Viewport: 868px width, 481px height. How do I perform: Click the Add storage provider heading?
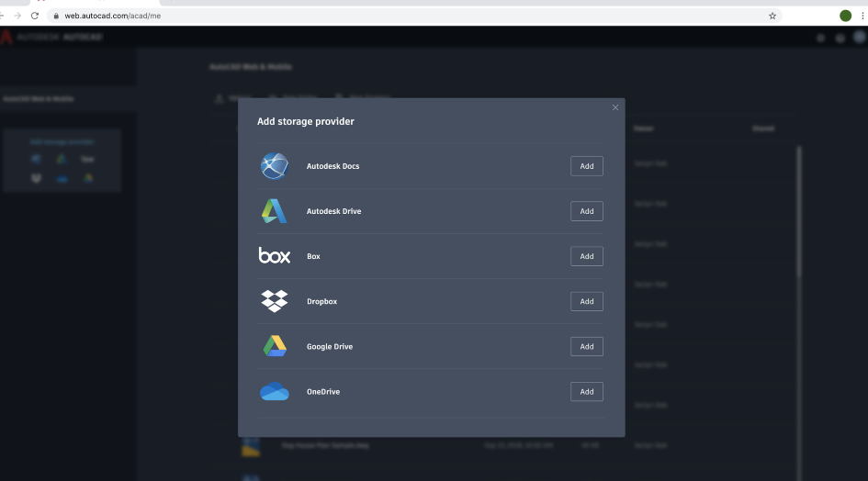306,121
